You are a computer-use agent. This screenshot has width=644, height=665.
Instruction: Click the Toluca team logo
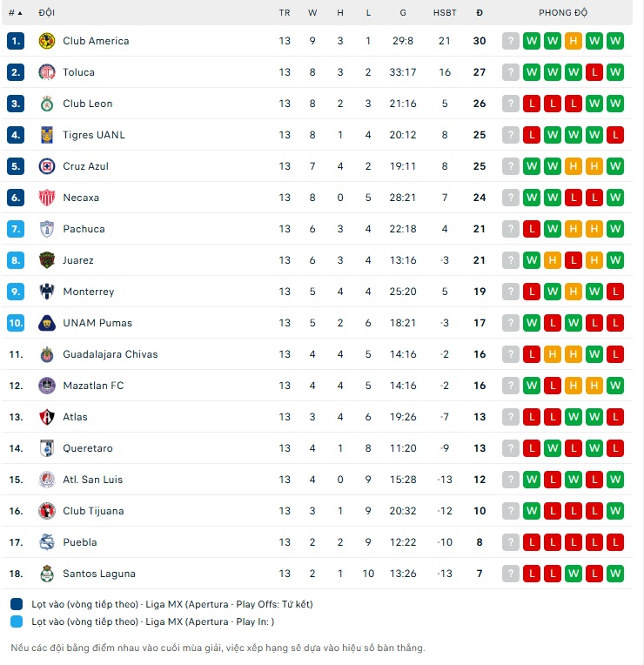click(x=47, y=72)
